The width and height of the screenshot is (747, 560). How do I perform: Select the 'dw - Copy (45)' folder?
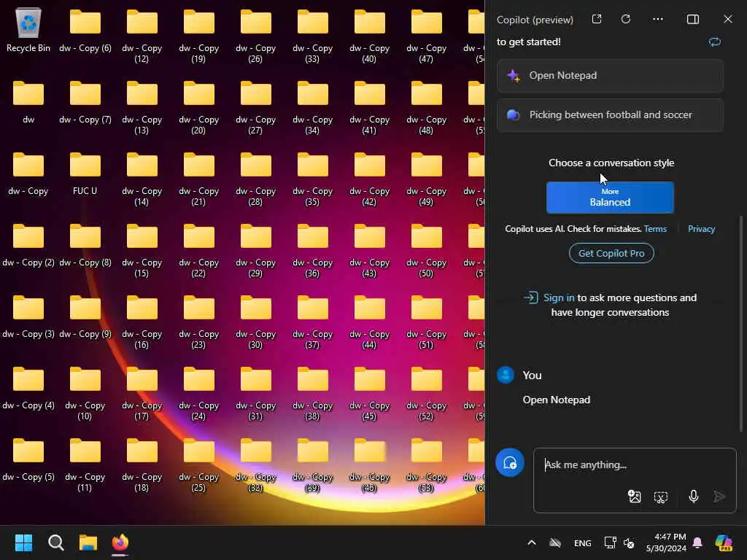point(369,393)
